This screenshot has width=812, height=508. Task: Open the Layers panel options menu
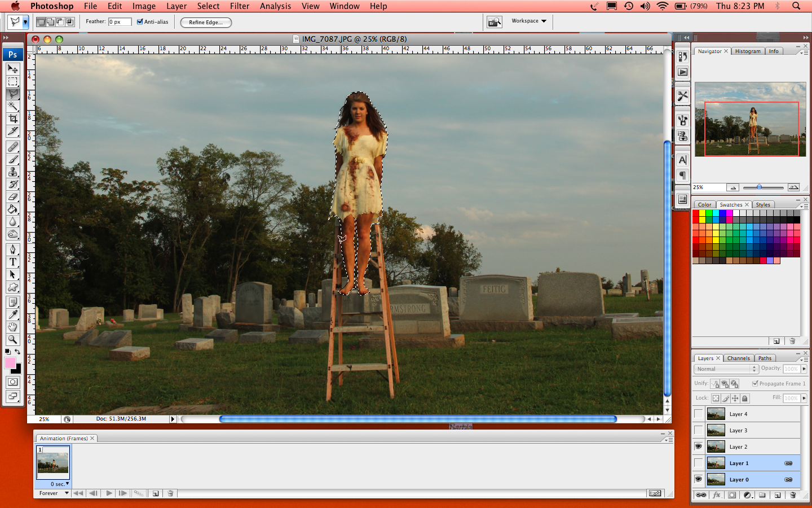coord(803,359)
